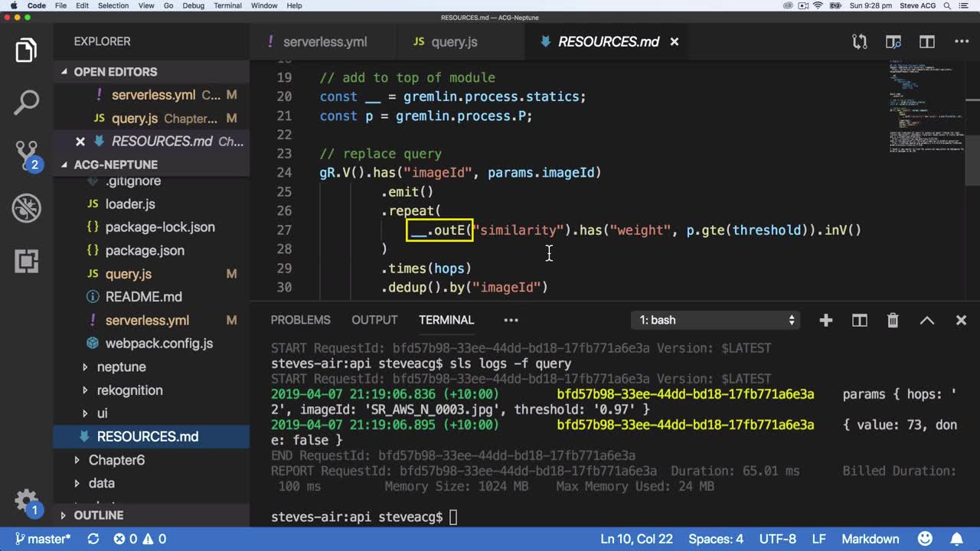Expand the Chapter6 folder
Screen dimensions: 980x551
[x=116, y=460]
